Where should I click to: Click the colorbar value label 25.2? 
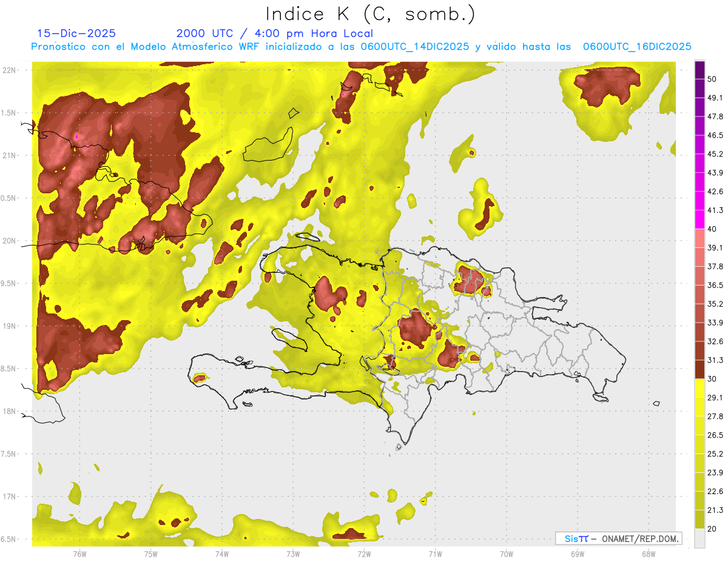pos(715,453)
